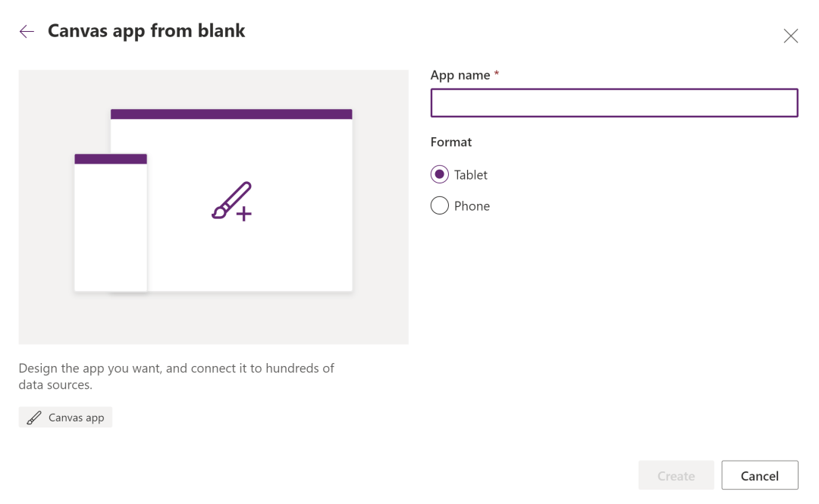Click the app description text
The image size is (819, 504).
[176, 376]
